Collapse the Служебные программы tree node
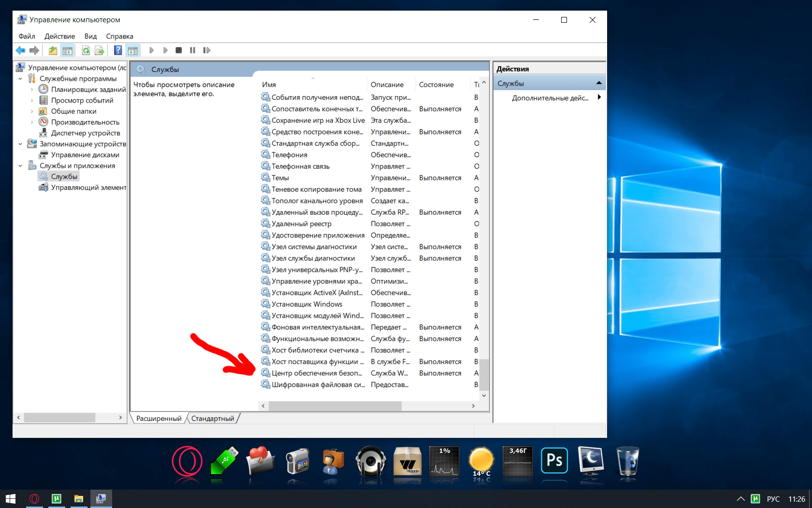This screenshot has height=508, width=812. coord(20,78)
